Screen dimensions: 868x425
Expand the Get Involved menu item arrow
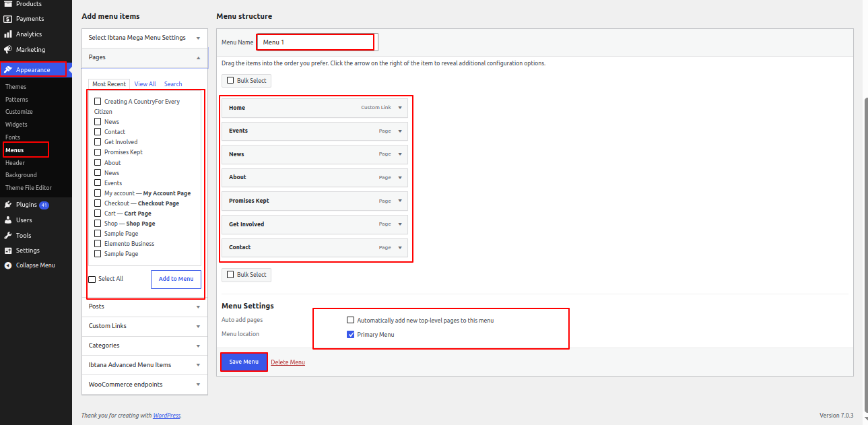click(400, 224)
